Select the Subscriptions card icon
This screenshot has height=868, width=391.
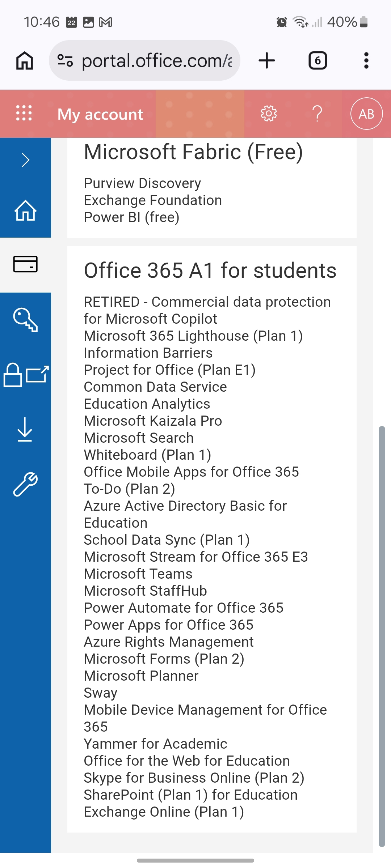[25, 265]
